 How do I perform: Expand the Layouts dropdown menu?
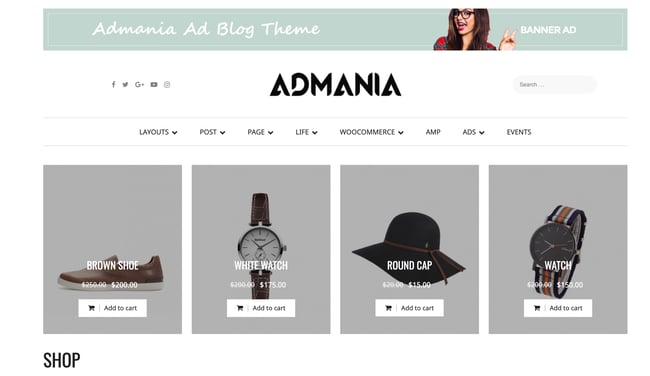click(x=158, y=132)
